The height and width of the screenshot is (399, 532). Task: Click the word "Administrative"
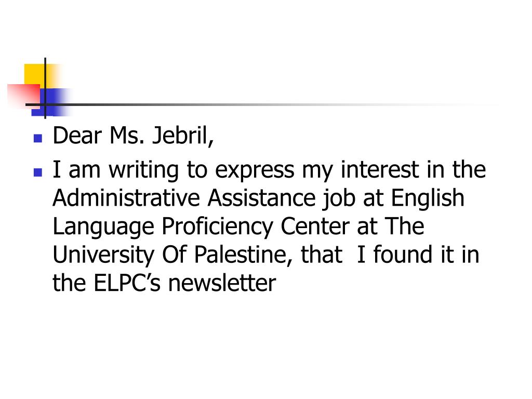[x=126, y=197]
